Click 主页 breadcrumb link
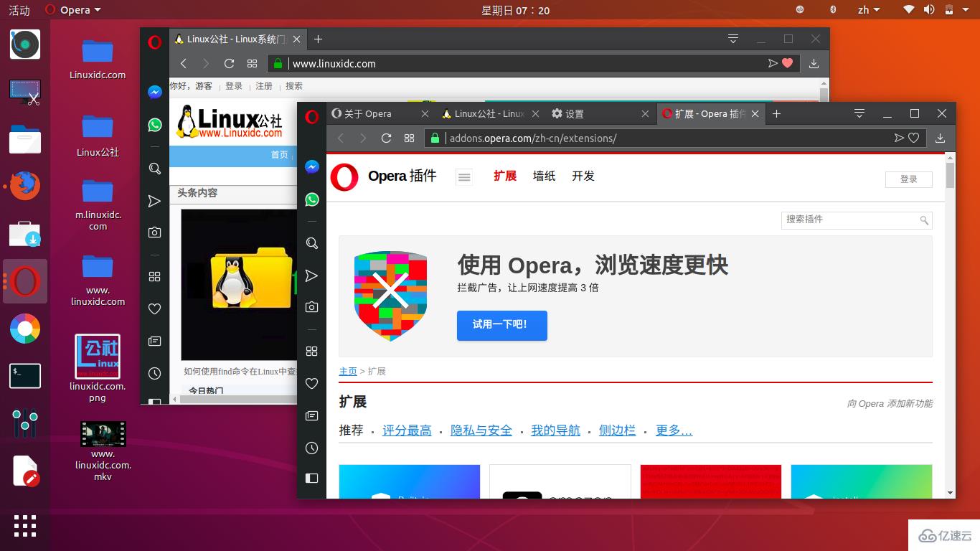 (348, 371)
